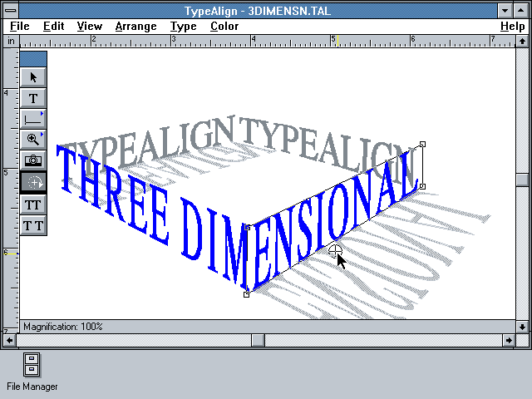This screenshot has height=399, width=532.
Task: Click the vertical scrollbar down arrow
Action: 522,326
